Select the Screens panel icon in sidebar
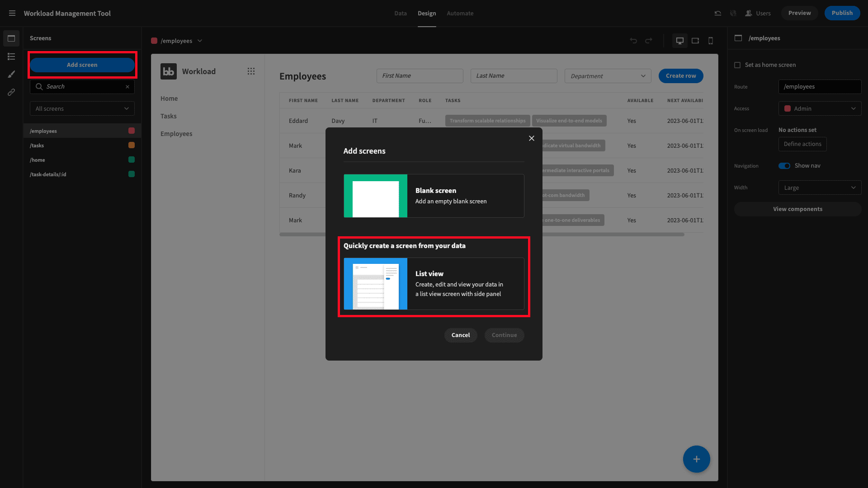This screenshot has width=868, height=488. pos(11,38)
